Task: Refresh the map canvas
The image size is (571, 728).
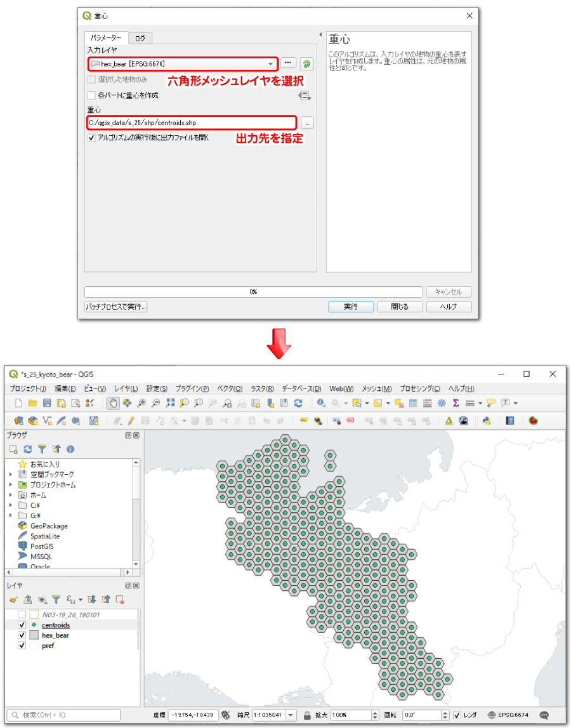Action: (x=298, y=403)
